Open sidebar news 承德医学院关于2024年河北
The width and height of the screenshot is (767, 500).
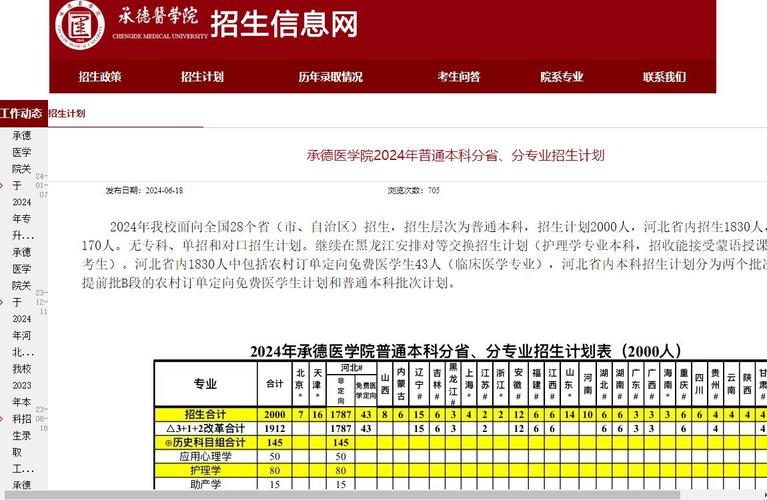coord(22,301)
